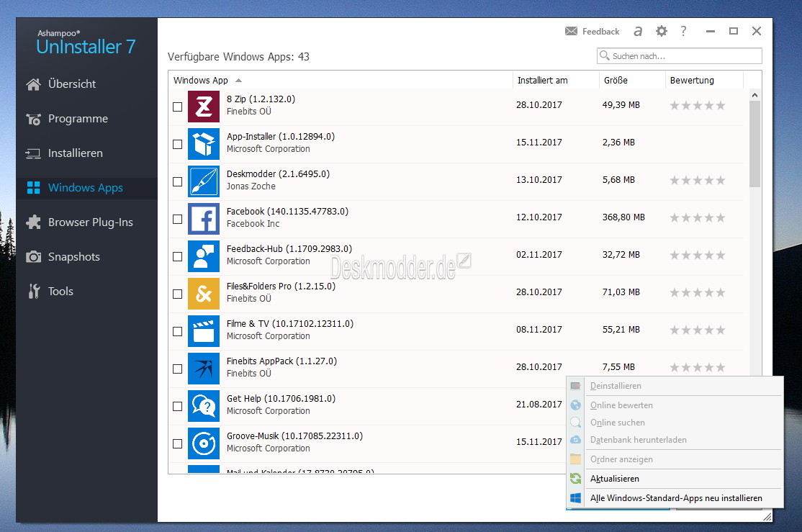Switch to Browser Plug-Ins section
Image resolution: width=802 pixels, height=532 pixels.
(86, 222)
